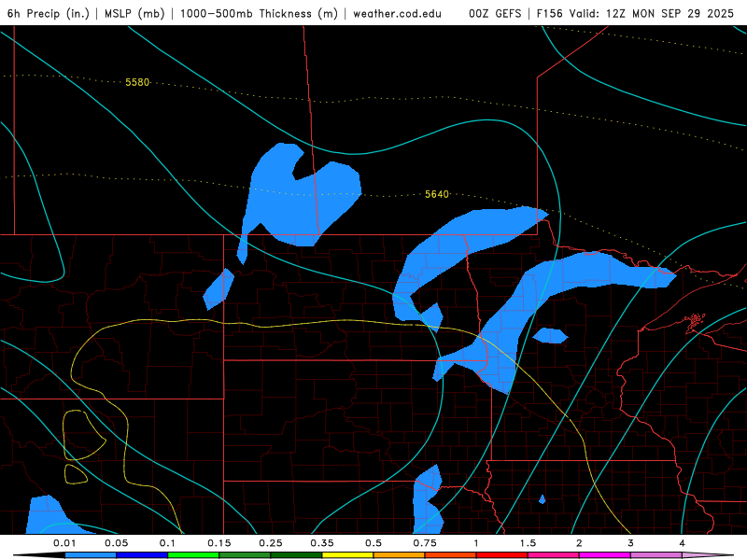This screenshot has height=560, width=747.
Task: Click the 'F156' forecast hour text
Action: coord(550,13)
